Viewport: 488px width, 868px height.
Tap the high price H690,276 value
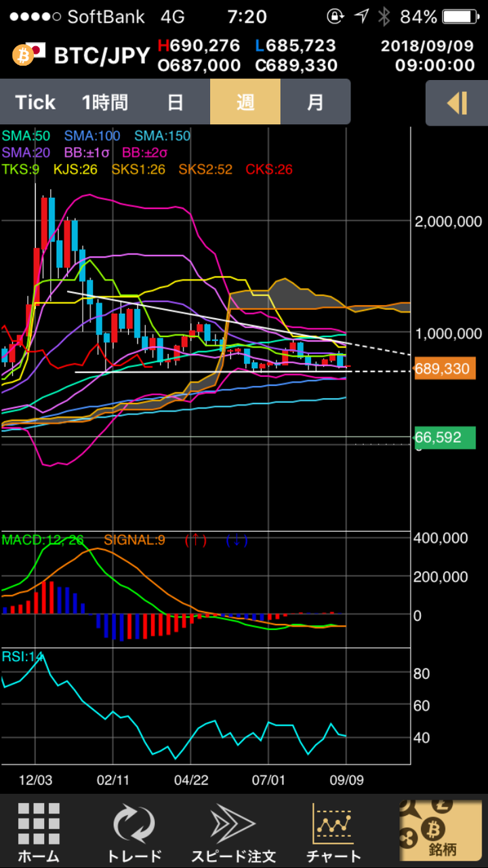[199, 45]
